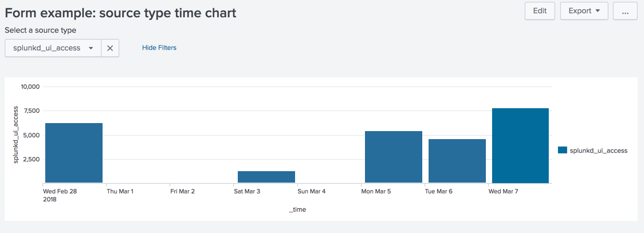The width and height of the screenshot is (644, 233).
Task: Click the Thu Mar 1 axis label
Action: (120, 191)
